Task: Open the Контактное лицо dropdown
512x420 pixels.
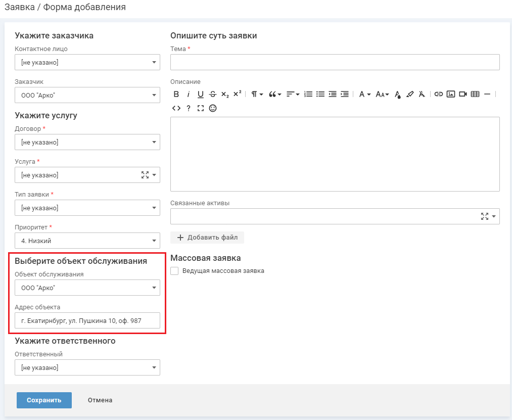Action: point(87,63)
